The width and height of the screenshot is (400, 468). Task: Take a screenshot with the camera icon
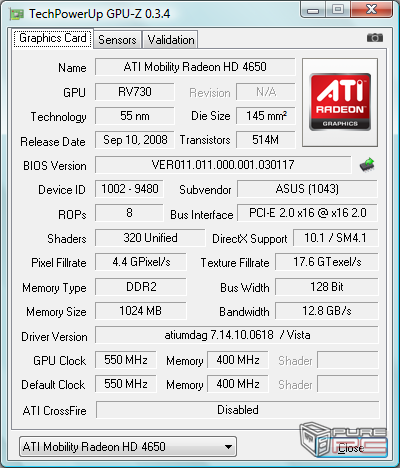pyautogui.click(x=375, y=38)
